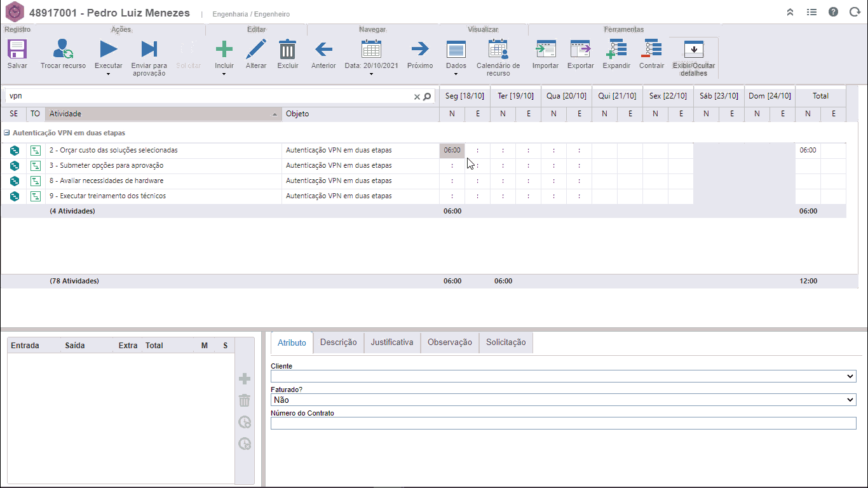Click the Alterar pencil icon
Screen dimensions: 868x488
pos(256,50)
